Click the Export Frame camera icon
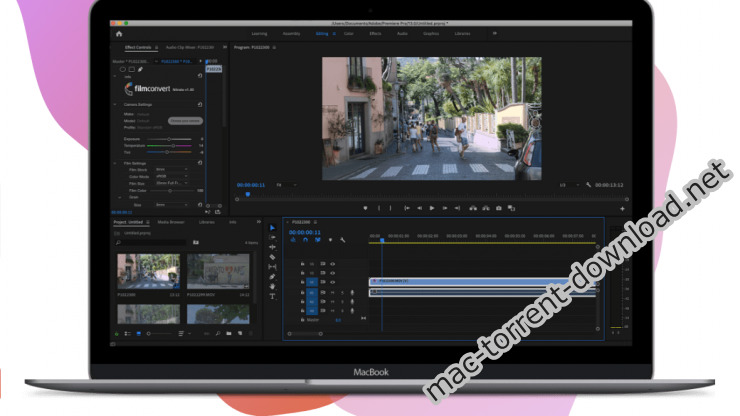This screenshot has height=416, width=740. point(498,208)
